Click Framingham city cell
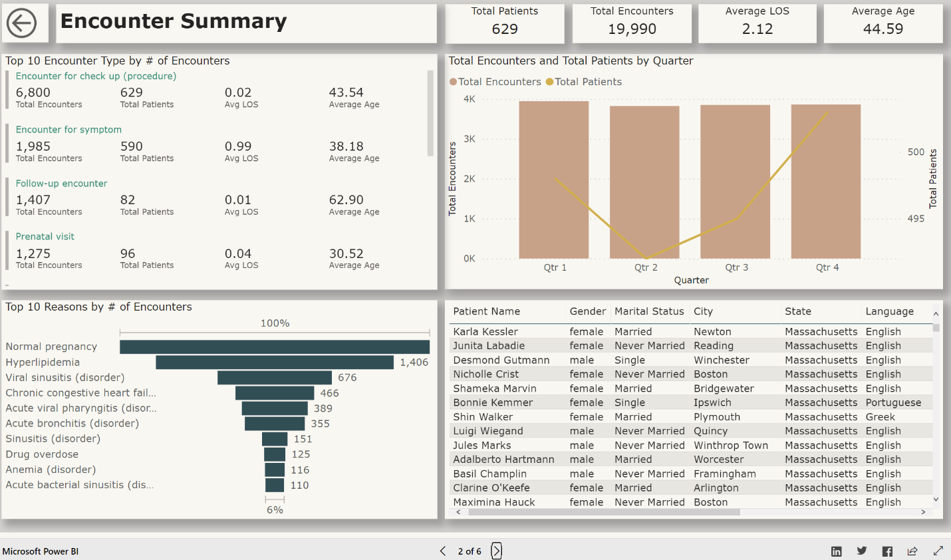Viewport: 951px width, 560px height. (725, 474)
